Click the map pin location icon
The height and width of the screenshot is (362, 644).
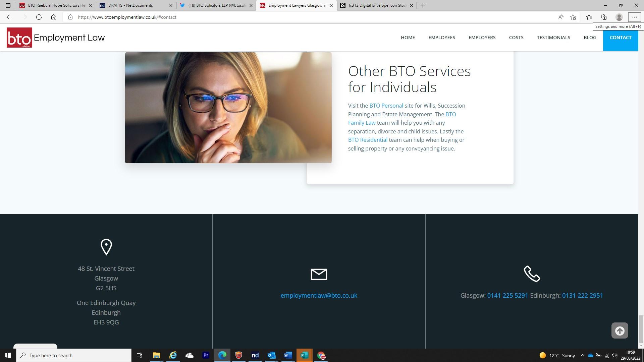click(106, 247)
